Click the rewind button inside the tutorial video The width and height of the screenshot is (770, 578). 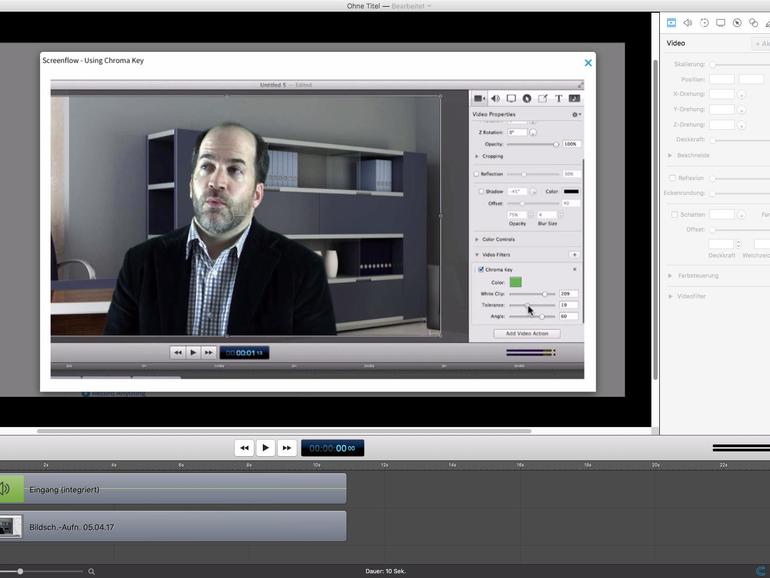click(x=178, y=353)
